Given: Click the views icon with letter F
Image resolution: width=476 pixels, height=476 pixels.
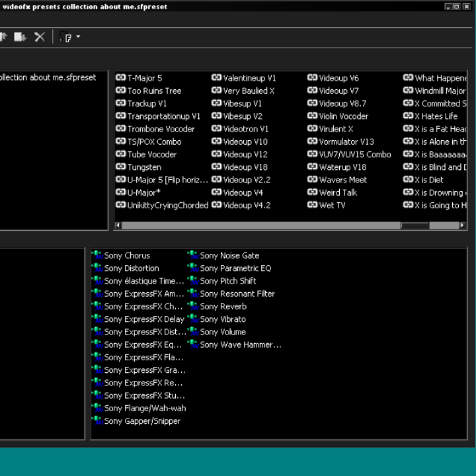Looking at the screenshot, I should click(x=65, y=37).
